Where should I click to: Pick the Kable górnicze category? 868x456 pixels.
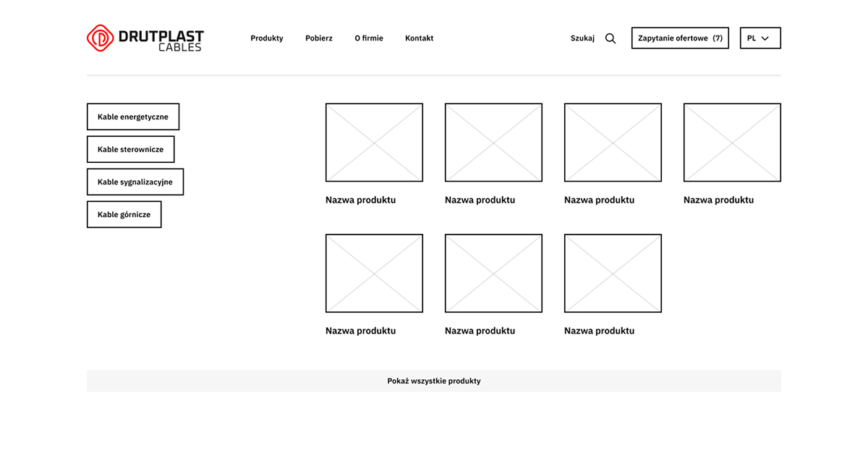pos(124,215)
